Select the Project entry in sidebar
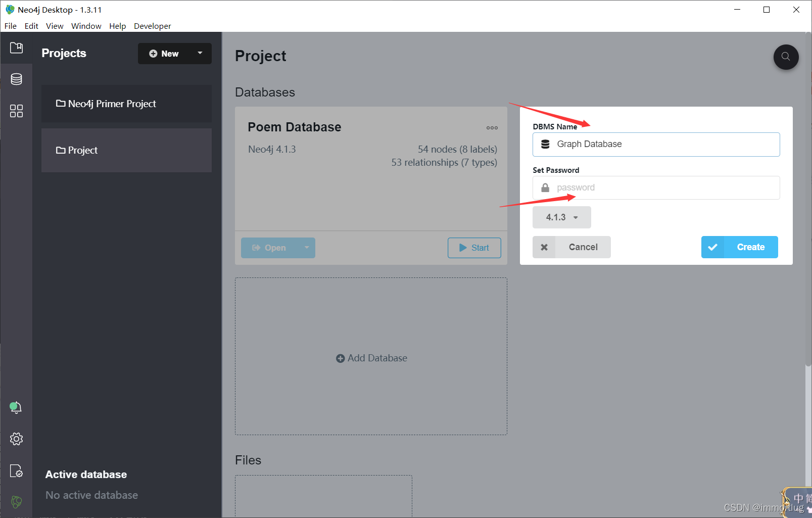812x518 pixels. tap(126, 150)
